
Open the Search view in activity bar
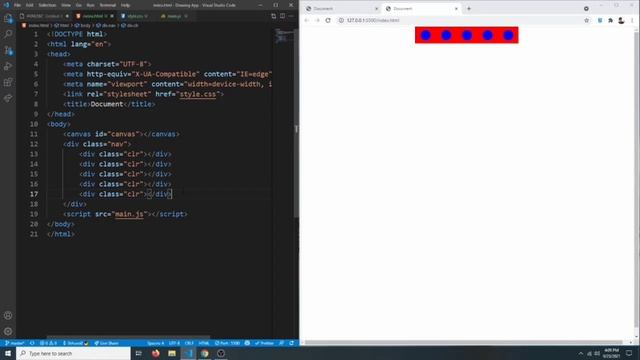pos(8,34)
